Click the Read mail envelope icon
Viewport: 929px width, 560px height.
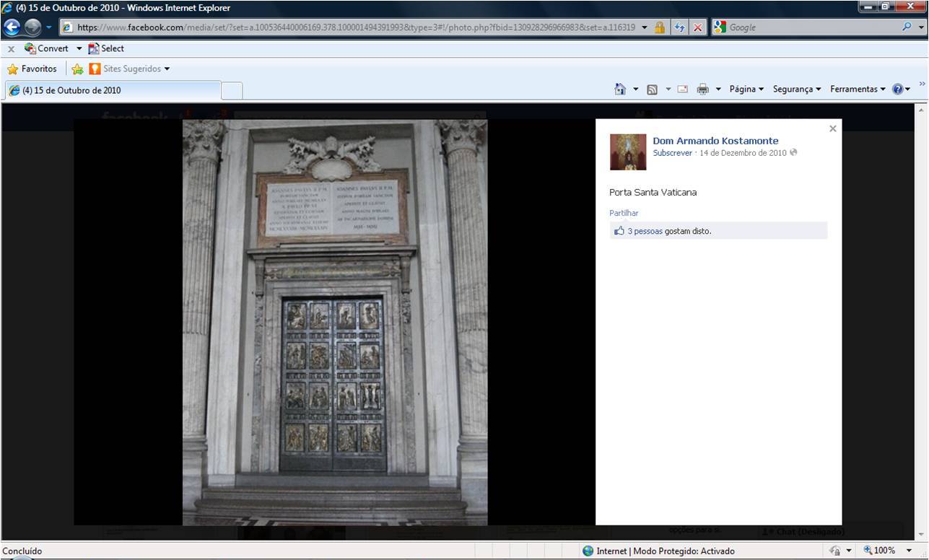[682, 89]
